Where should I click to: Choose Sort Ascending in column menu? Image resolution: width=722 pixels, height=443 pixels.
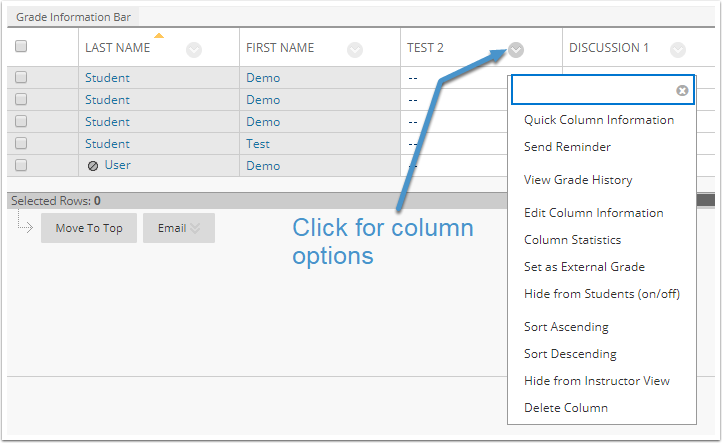tap(566, 327)
